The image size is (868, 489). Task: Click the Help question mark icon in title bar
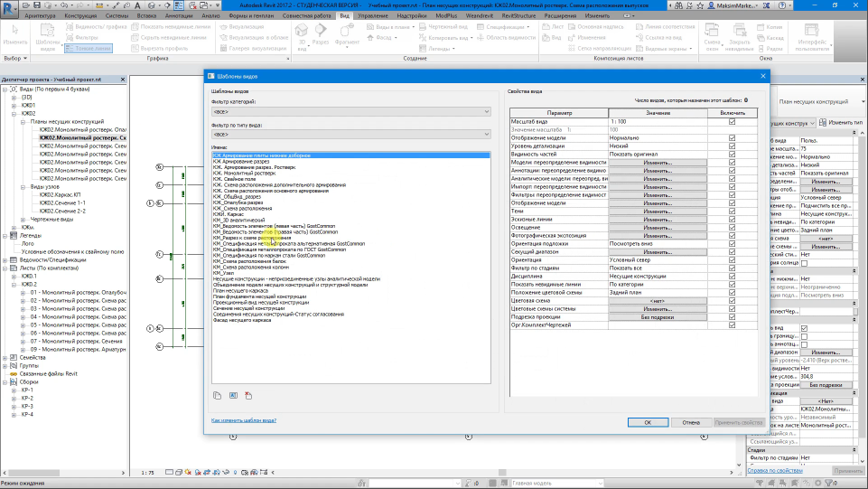click(x=782, y=5)
